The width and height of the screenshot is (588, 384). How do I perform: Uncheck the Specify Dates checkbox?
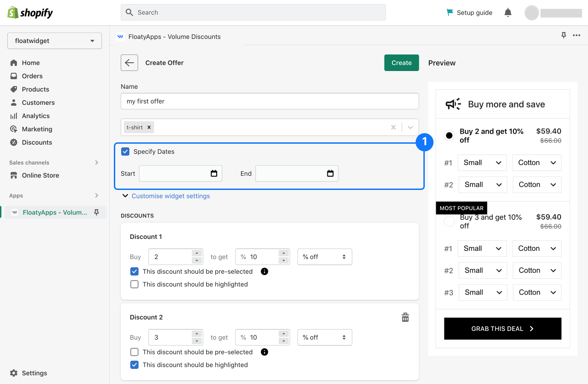(x=125, y=151)
